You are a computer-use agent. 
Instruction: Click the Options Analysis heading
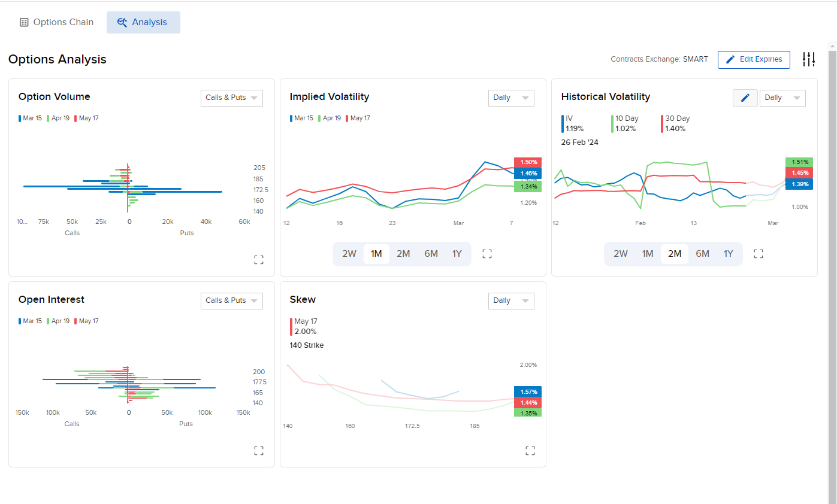[58, 59]
